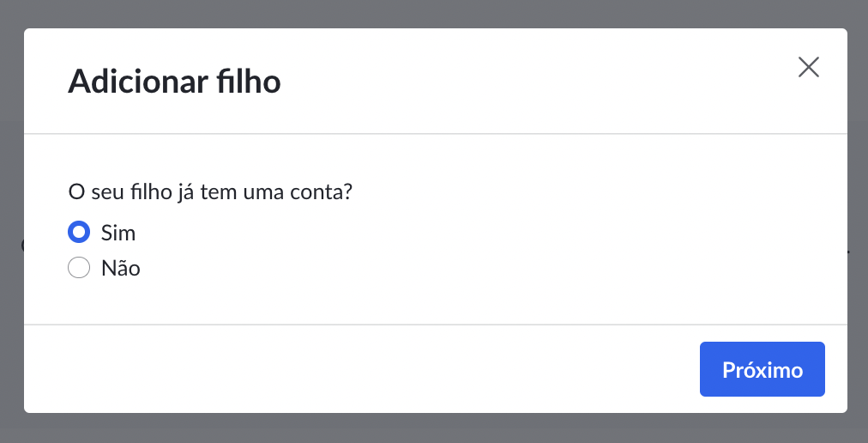Screen dimensions: 868x443
Task: Click the Próximo button
Action: coord(762,369)
